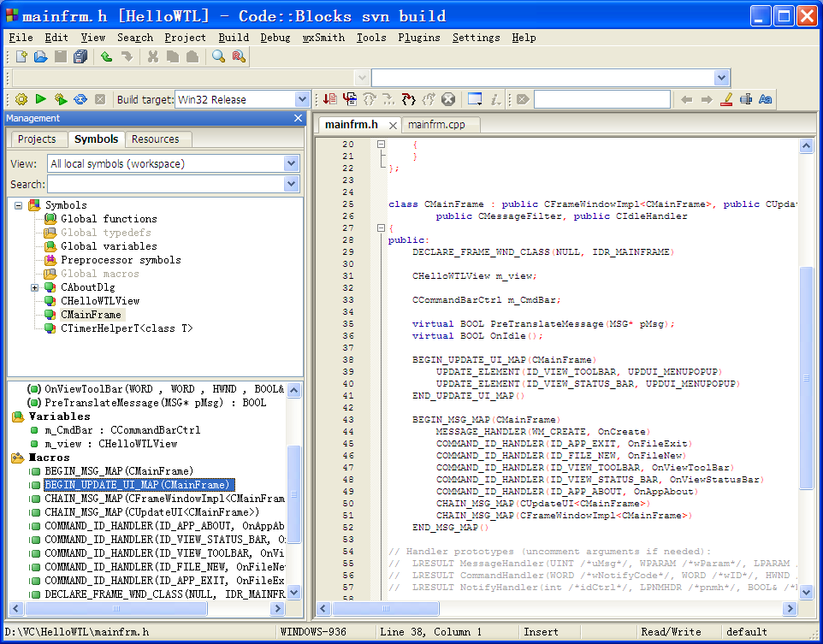This screenshot has width=823, height=644.
Task: Run the project with the green arrow
Action: coord(41,99)
